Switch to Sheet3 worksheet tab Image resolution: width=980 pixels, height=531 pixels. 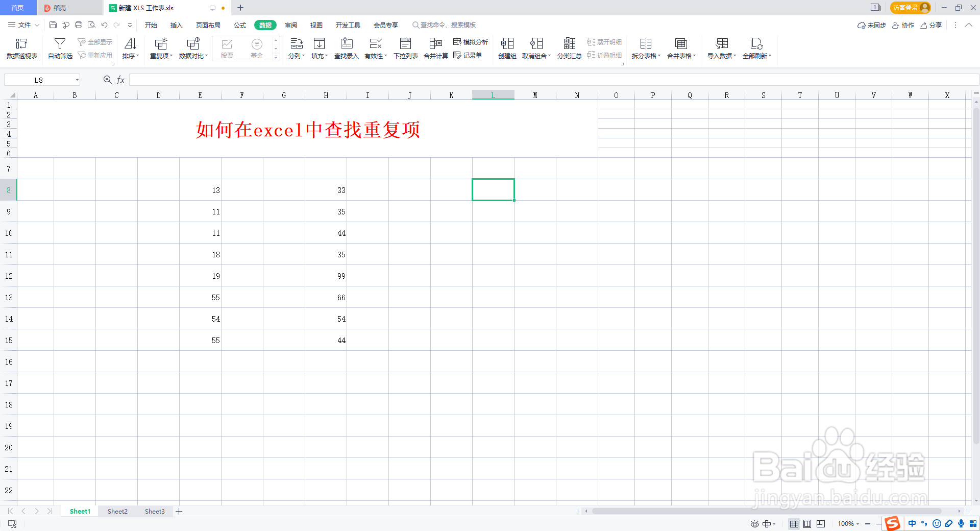pyautogui.click(x=155, y=511)
